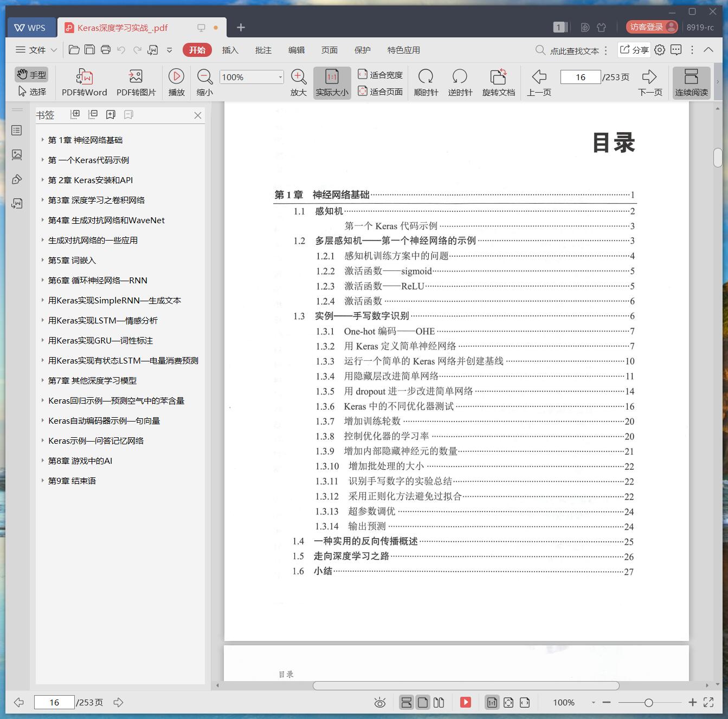
Task: Open the 特色应用 tab
Action: pyautogui.click(x=403, y=50)
